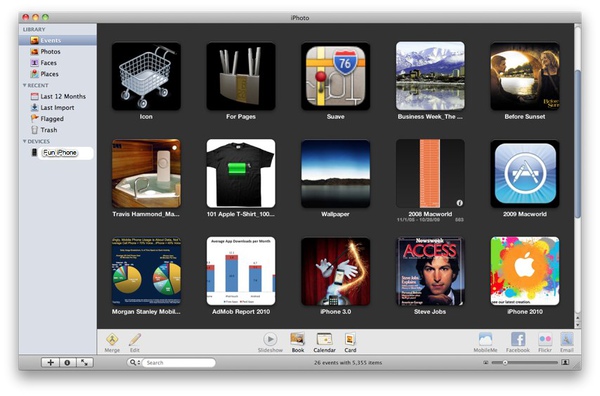This screenshot has height=396, width=600.
Task: Click the 'Wallpaper' event title
Action: [335, 214]
